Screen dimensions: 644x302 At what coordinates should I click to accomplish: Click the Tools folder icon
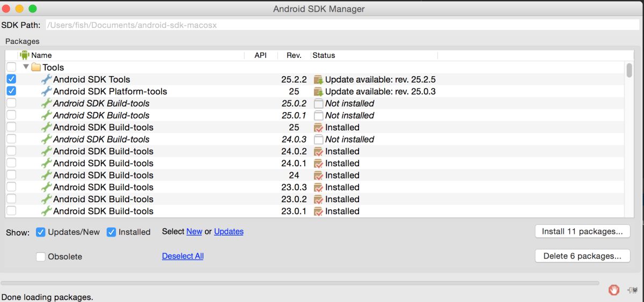[36, 68]
